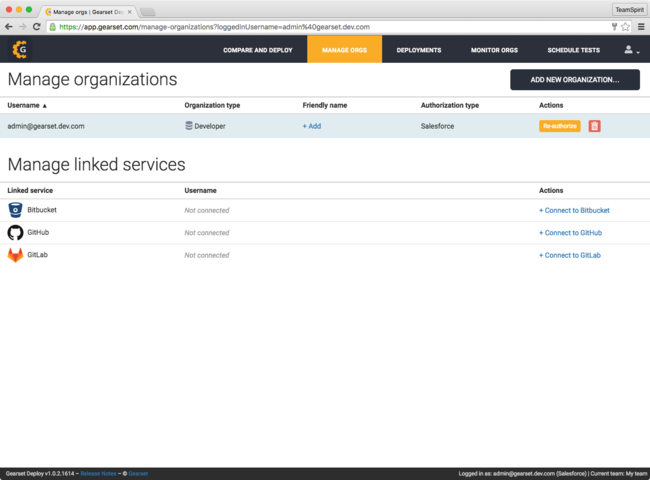Click the Manage linked services heading
This screenshot has width=650, height=480.
coord(97,165)
